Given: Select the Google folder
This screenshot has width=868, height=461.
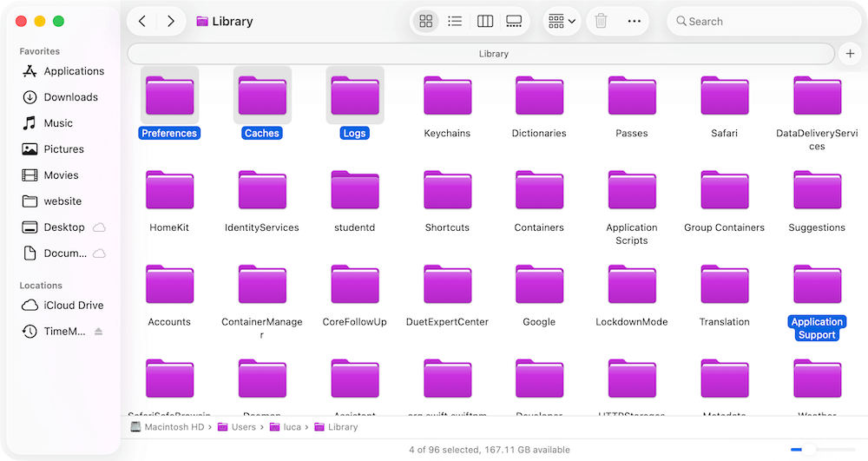Looking at the screenshot, I should [x=539, y=293].
